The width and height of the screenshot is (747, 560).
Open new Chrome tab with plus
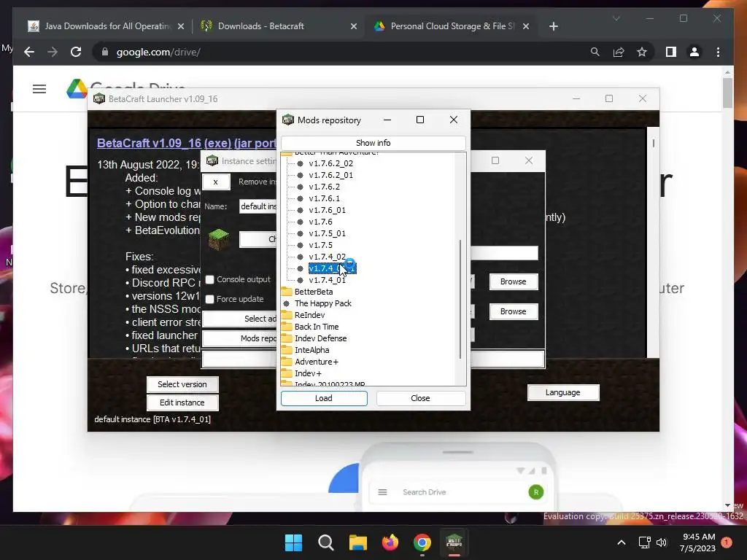[553, 26]
